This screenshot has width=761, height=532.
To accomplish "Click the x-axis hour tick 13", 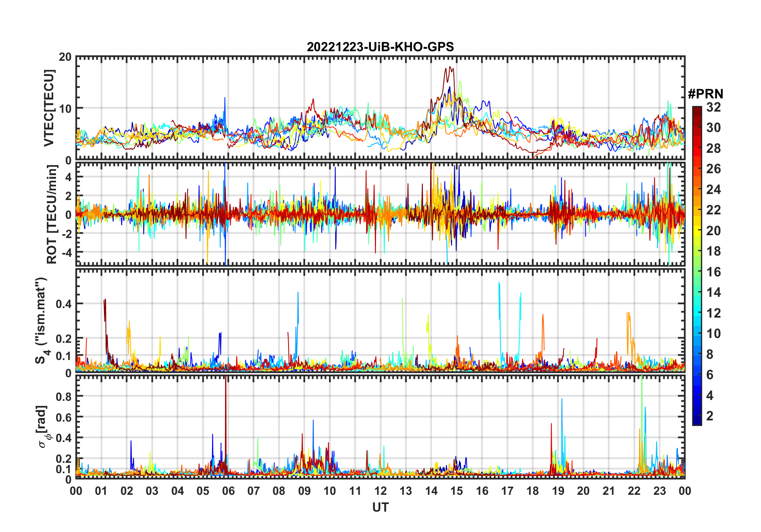I will (406, 491).
